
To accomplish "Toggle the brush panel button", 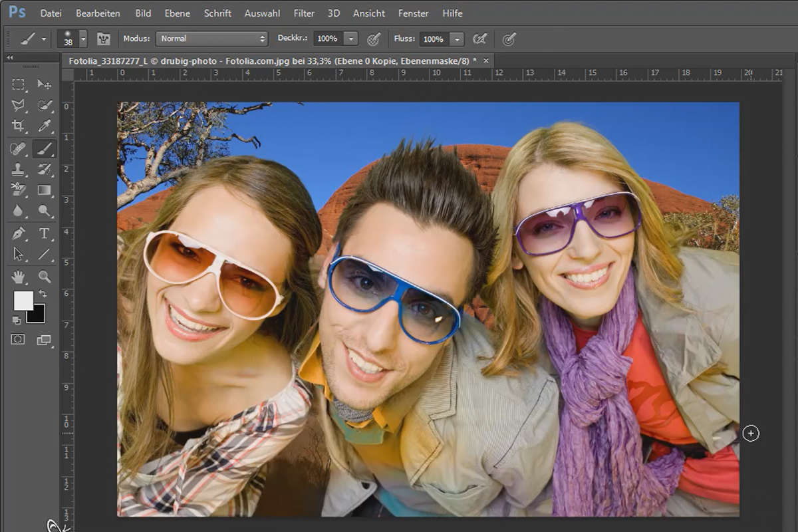I will (x=103, y=39).
